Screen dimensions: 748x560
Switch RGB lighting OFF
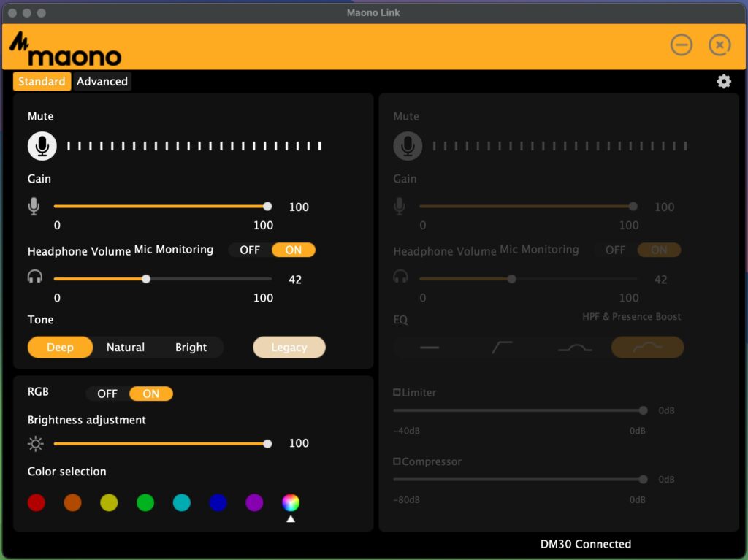(x=107, y=394)
